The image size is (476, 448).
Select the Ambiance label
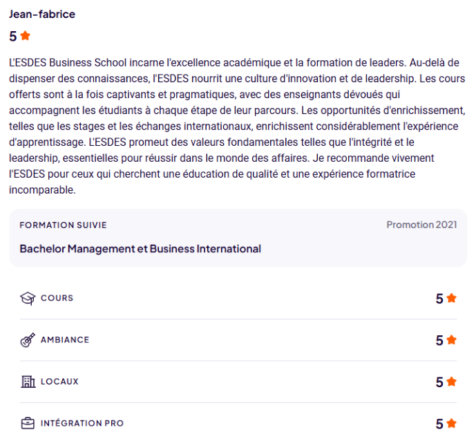pyautogui.click(x=65, y=339)
